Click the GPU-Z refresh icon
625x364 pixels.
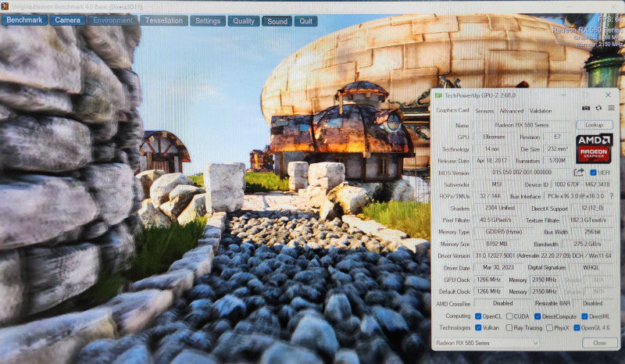tap(598, 108)
